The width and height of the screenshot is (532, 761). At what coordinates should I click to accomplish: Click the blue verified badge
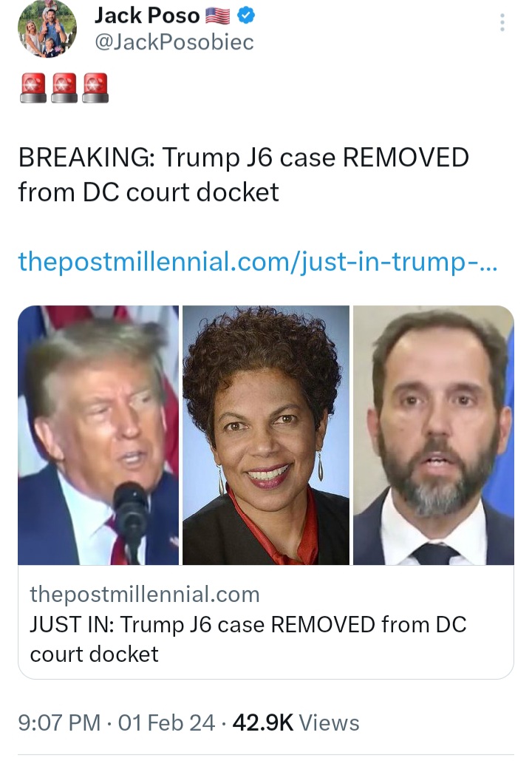click(246, 16)
